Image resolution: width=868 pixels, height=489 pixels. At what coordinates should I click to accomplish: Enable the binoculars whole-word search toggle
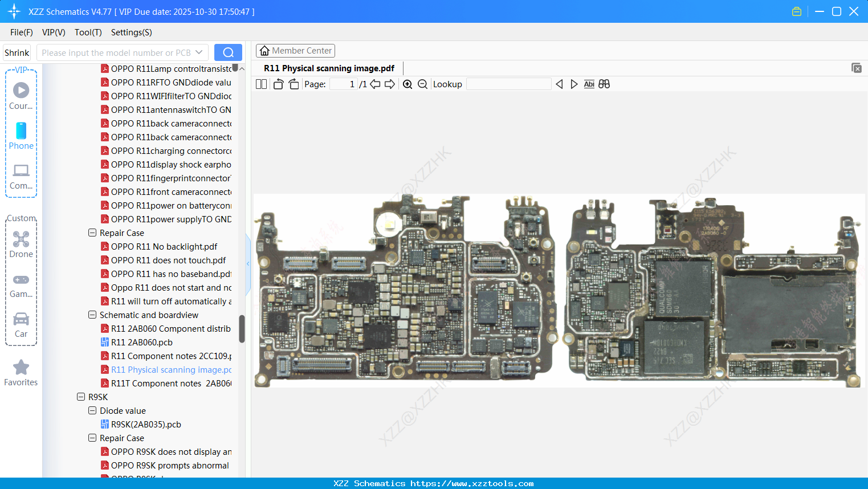pyautogui.click(x=604, y=84)
